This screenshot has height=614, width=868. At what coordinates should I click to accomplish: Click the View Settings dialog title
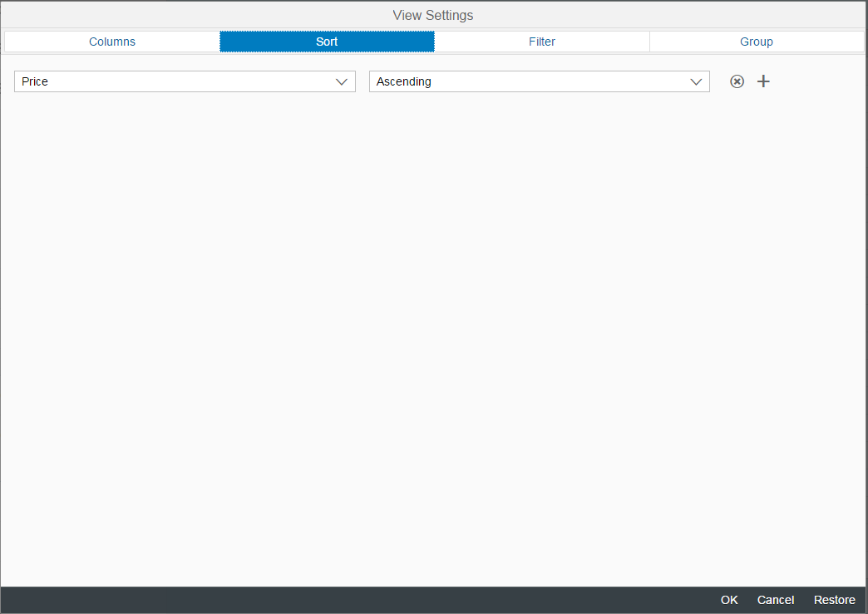pyautogui.click(x=433, y=15)
